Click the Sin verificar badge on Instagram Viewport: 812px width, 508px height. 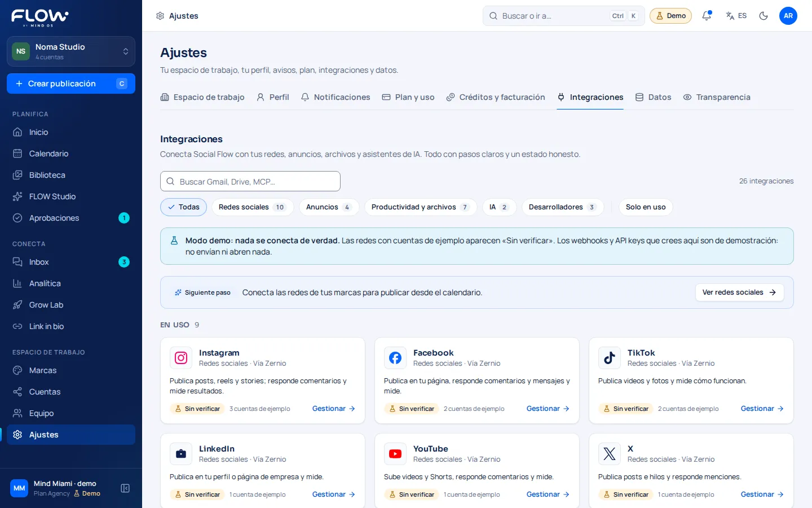tap(197, 409)
